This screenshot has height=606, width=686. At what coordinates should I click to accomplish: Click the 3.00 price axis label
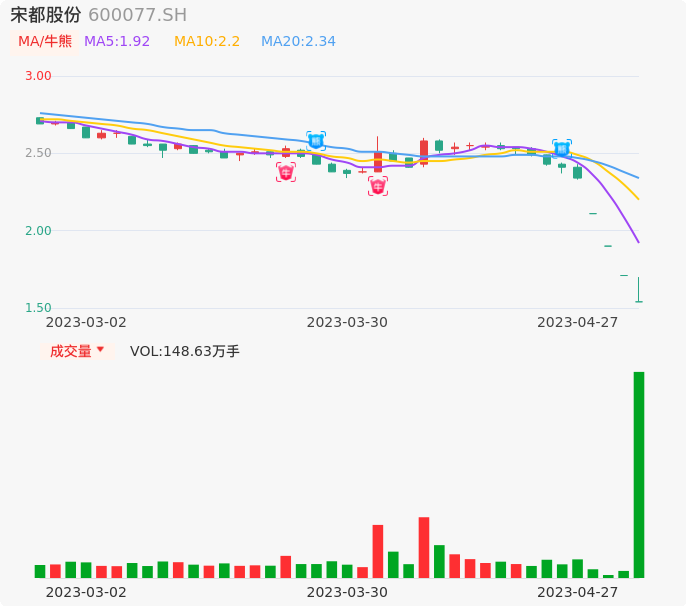(x=38, y=76)
